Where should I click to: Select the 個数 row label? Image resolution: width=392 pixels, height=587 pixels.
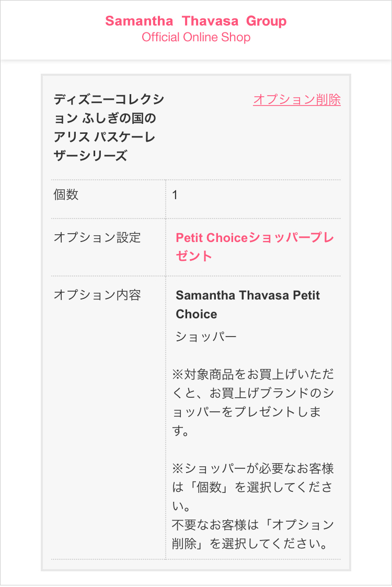click(66, 195)
